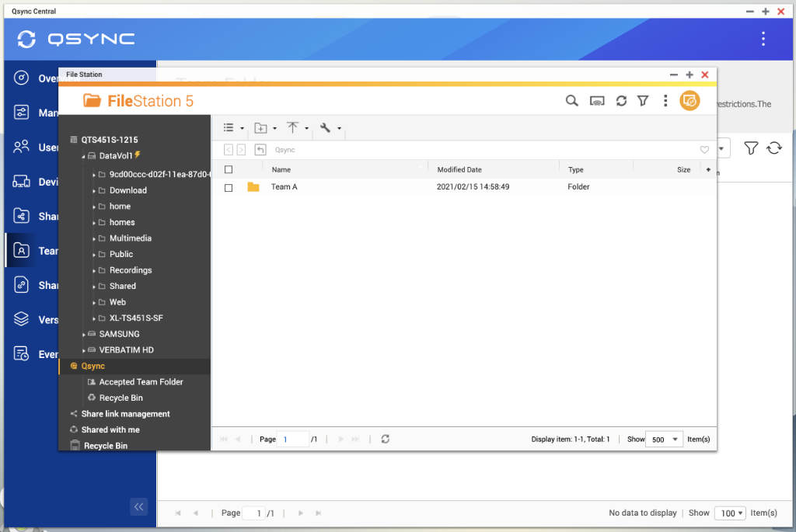Click the forward navigation arrow in the path bar

click(241, 150)
